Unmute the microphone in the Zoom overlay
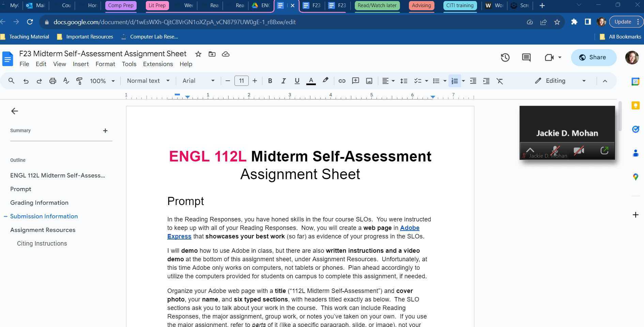Viewport: 644px width, 327px height. [555, 150]
